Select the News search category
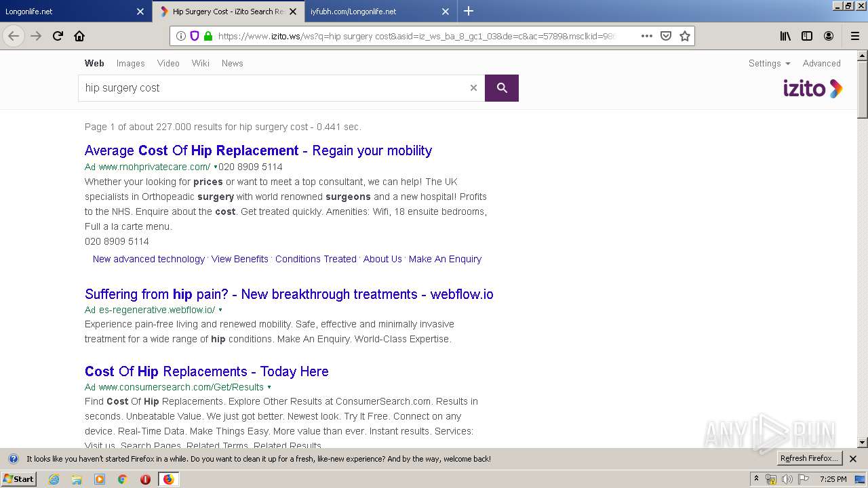The image size is (868, 488). tap(232, 63)
